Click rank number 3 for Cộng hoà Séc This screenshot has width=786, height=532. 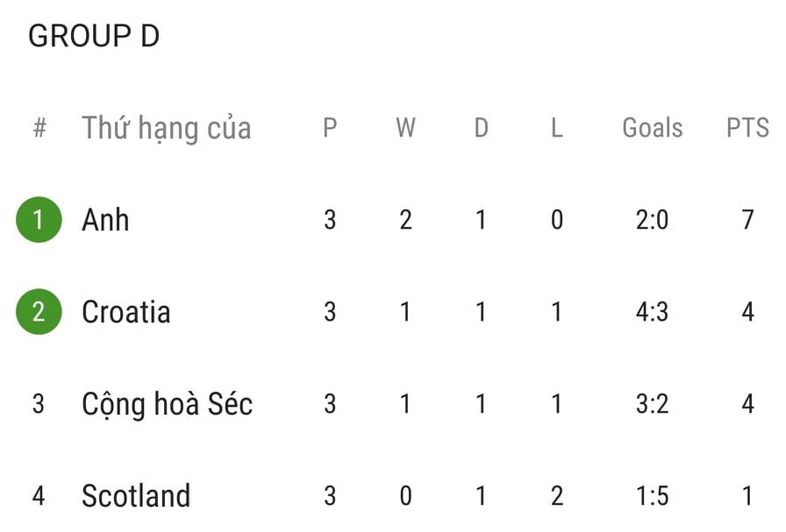coord(39,404)
